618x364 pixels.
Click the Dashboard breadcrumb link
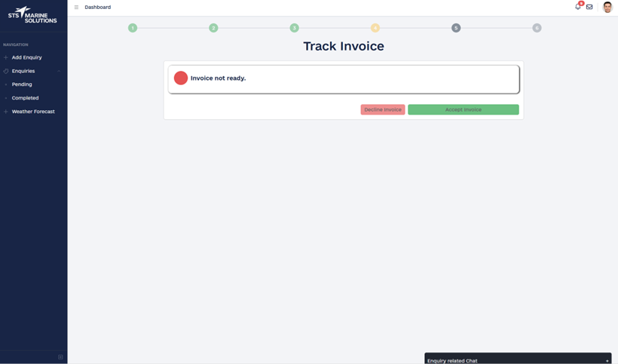tap(98, 7)
